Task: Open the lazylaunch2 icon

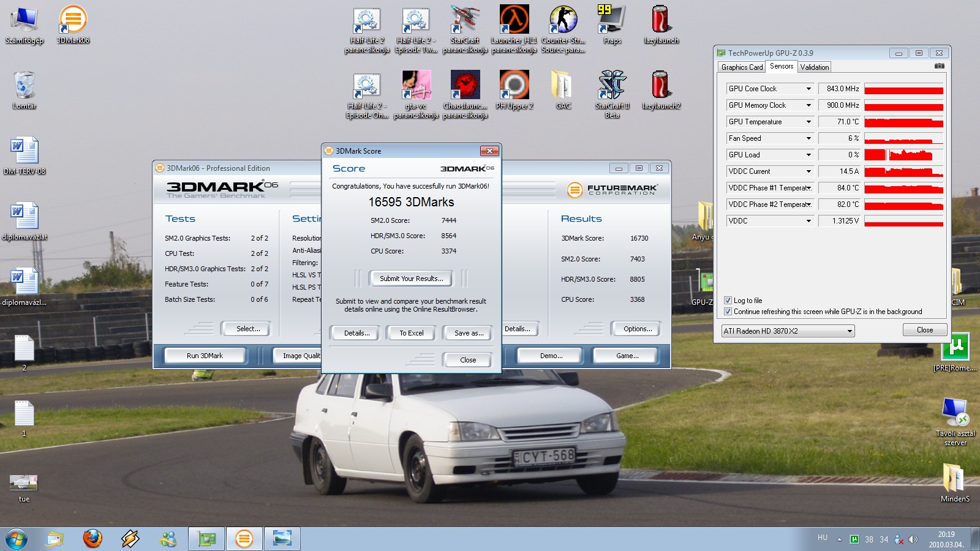Action: click(x=661, y=90)
